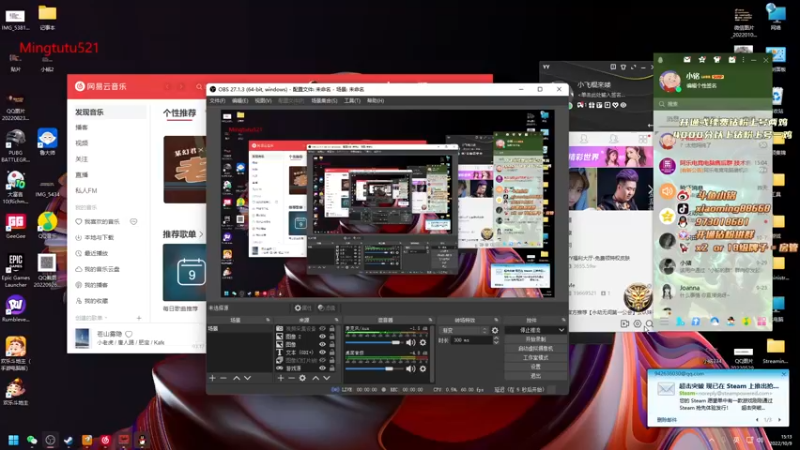
Task: Open QQ Zone star icon in QQ header
Action: click(x=702, y=60)
